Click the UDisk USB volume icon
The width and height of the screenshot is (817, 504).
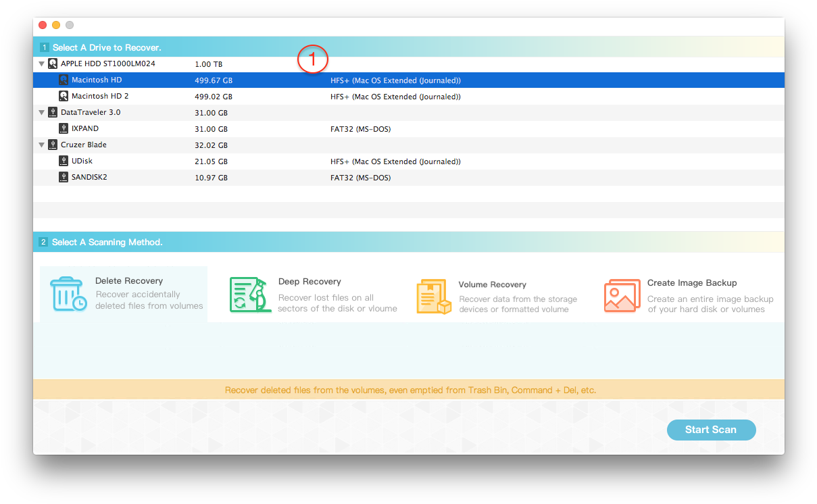click(64, 161)
